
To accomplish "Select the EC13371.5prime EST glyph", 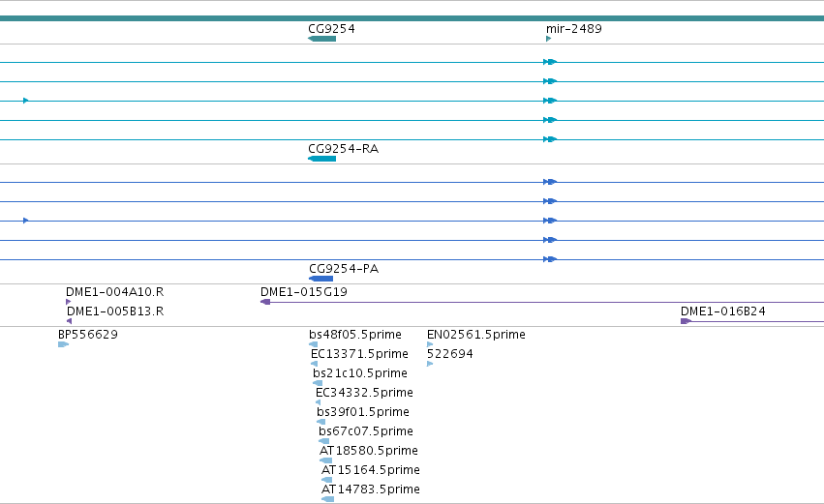I will pyautogui.click(x=315, y=364).
